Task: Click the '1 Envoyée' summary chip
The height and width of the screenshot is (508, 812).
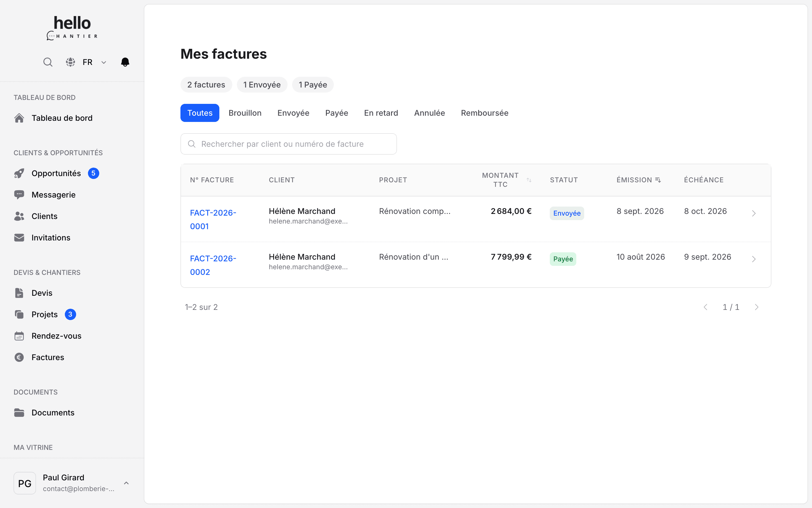Action: [x=262, y=85]
